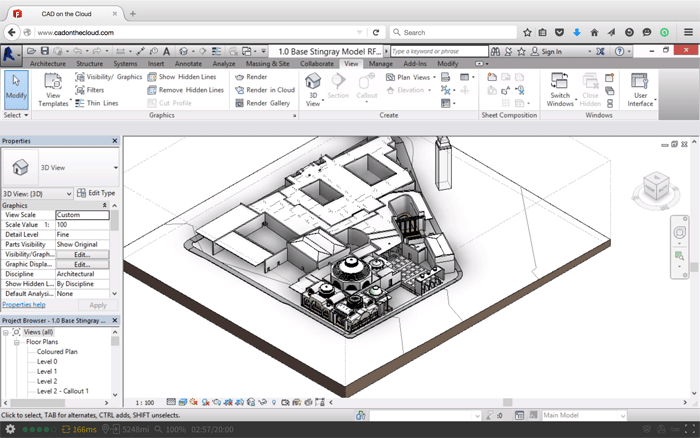Toggle fullscreen with bottom-right corner icon
The height and width of the screenshot is (438, 700).
690,430
